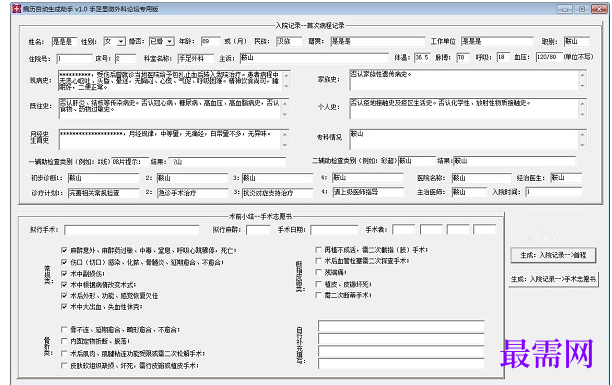Viewport: 612px width, 385px height.
Task: Click the 请上级医师指导 plan field
Action: point(368,192)
